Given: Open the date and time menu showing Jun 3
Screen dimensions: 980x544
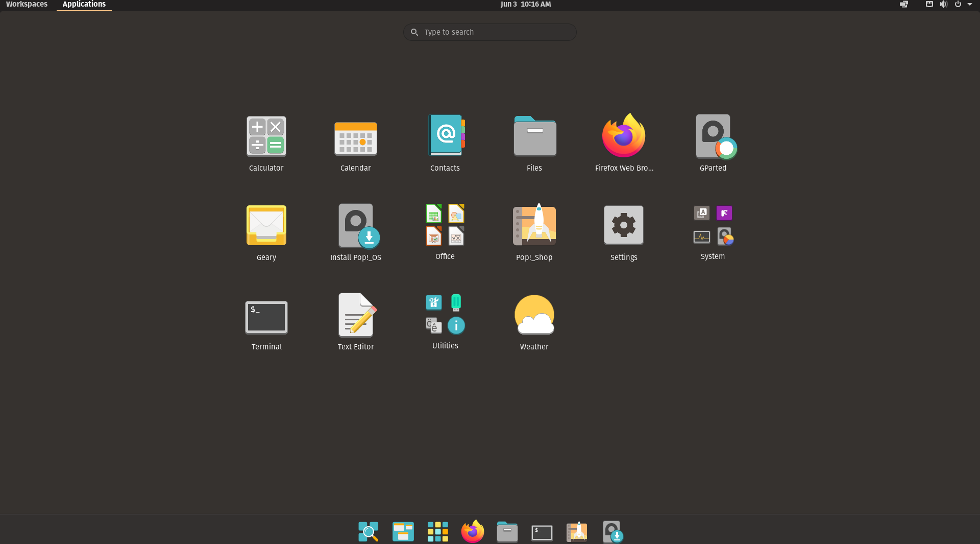Looking at the screenshot, I should point(525,4).
